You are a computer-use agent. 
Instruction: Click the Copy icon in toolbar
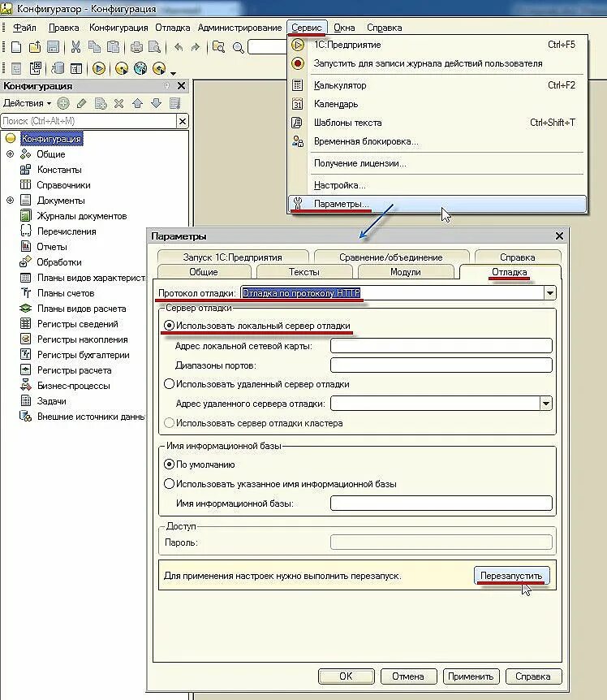(94, 46)
